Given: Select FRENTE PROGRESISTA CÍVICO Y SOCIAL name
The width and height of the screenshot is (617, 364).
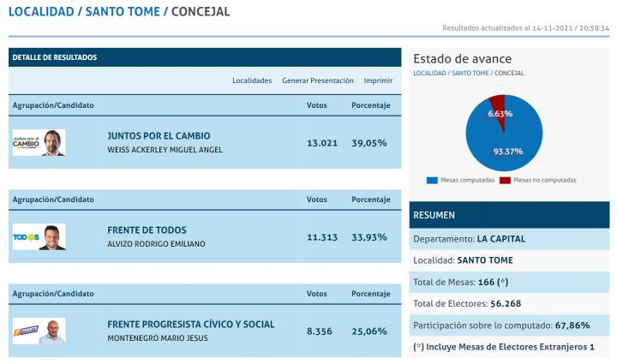Looking at the screenshot, I should click(191, 325).
